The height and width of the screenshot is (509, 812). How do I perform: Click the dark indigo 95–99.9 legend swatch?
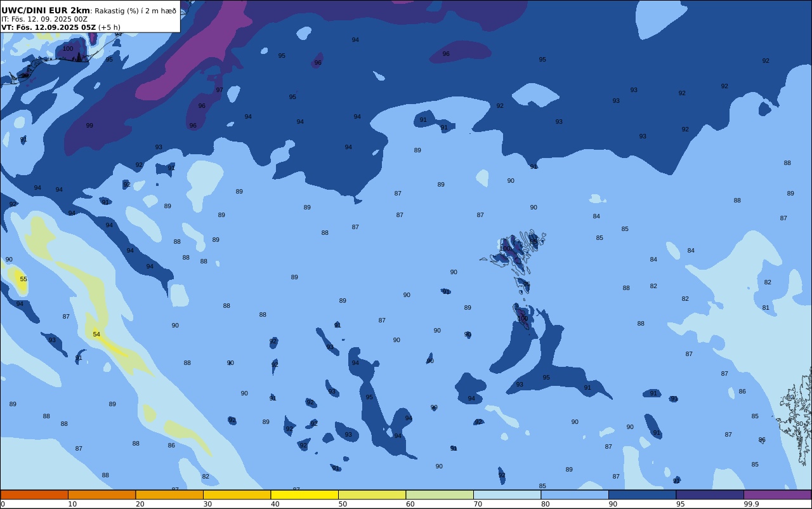click(x=710, y=494)
